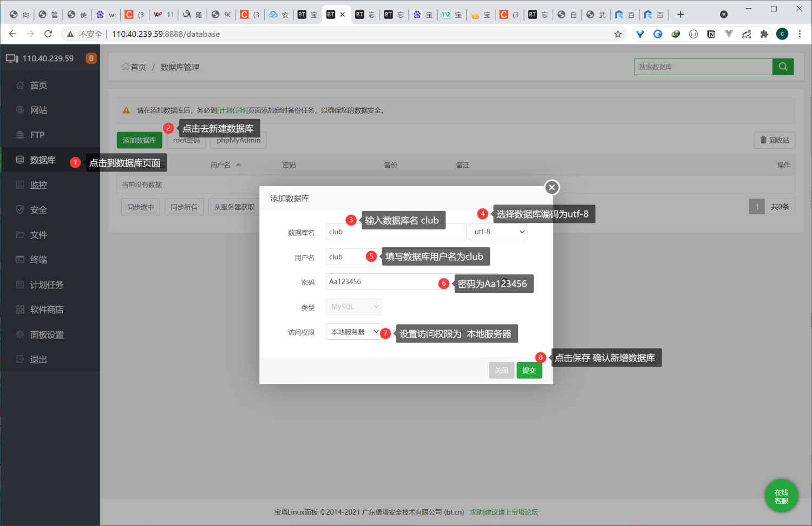Click the server IP 110.40.239.59 header
The width and height of the screenshot is (812, 526).
(x=48, y=58)
